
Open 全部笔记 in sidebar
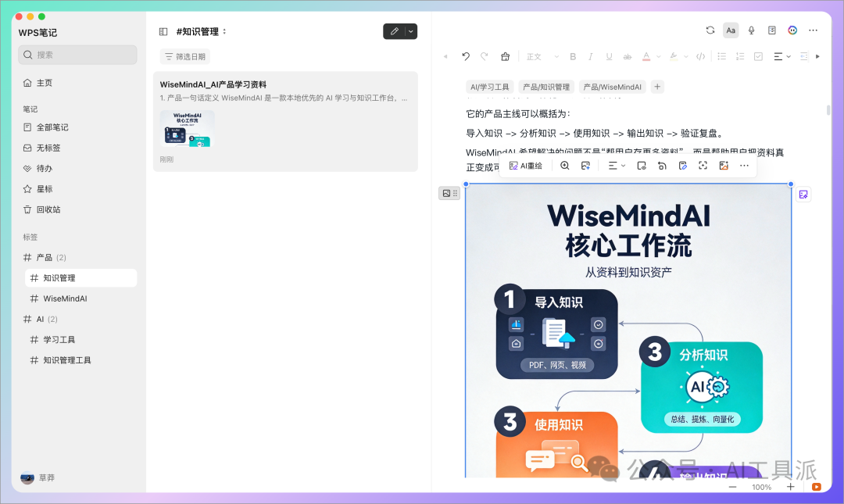tap(52, 127)
